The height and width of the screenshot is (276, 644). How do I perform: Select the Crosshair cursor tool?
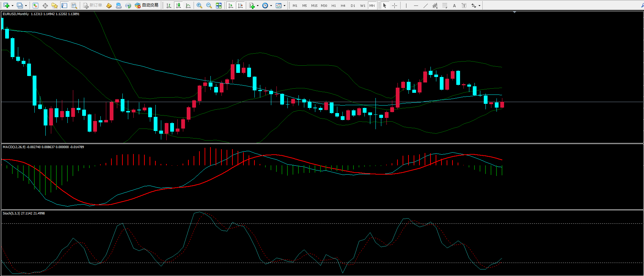[x=394, y=5]
